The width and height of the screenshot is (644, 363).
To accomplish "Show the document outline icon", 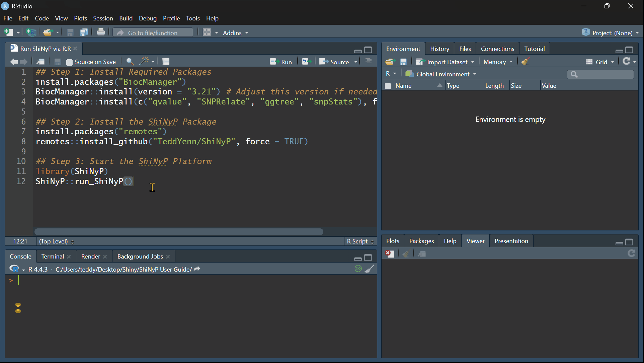I will click(x=368, y=61).
